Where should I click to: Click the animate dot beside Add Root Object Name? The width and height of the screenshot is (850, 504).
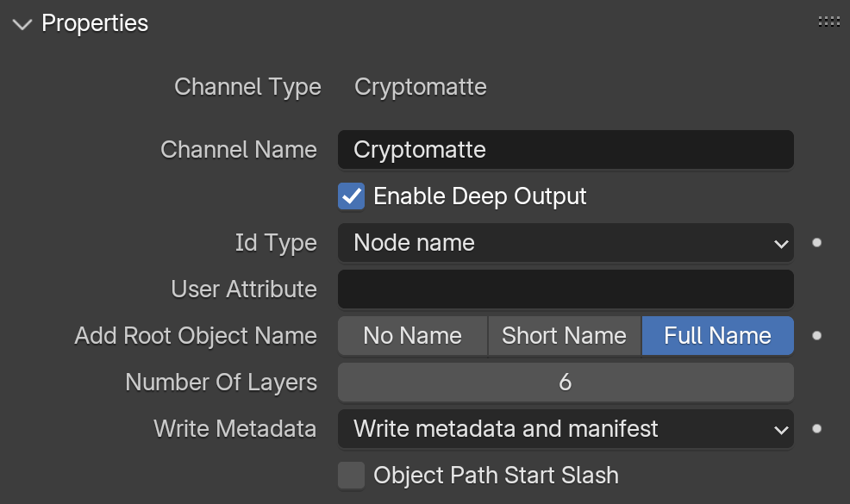coord(817,336)
